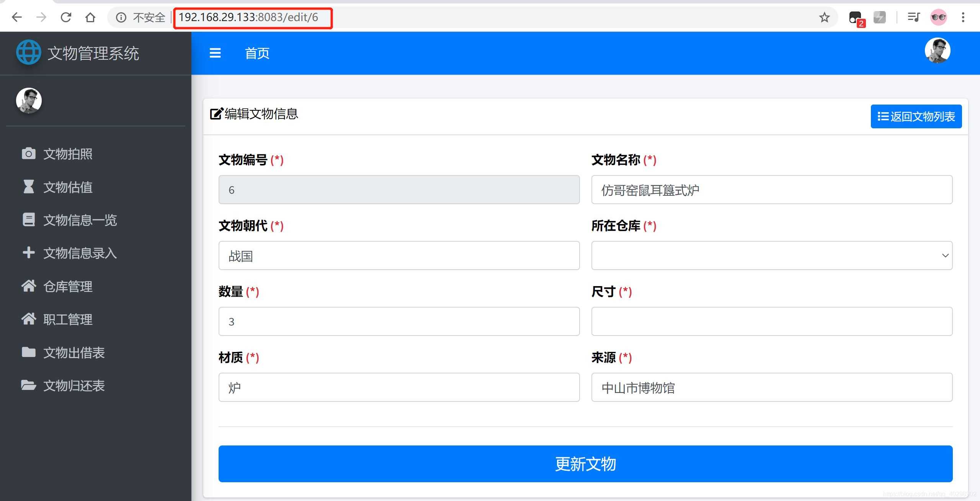Screen dimensions: 980x501
Task: Click the 数量 input field showing 3
Action: (x=399, y=321)
